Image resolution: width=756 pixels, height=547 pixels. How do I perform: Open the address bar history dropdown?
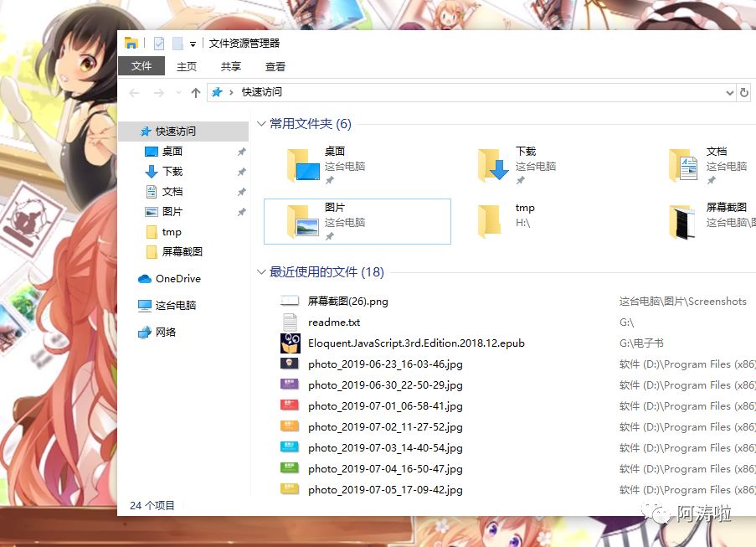tap(729, 93)
